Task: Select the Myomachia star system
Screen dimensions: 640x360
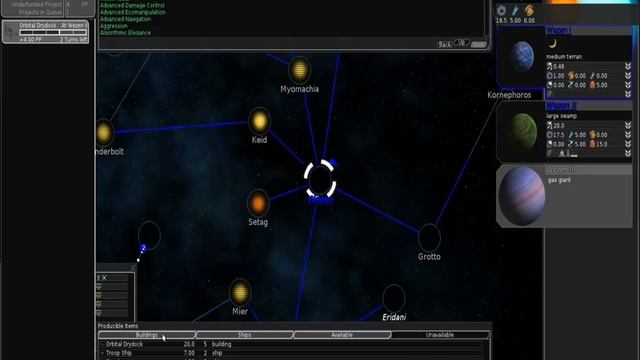Action: tap(300, 69)
